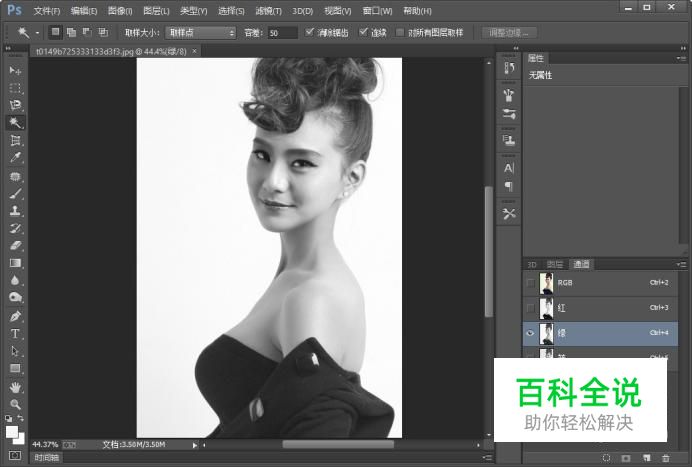Open the Clone Source panel icon
The height and width of the screenshot is (467, 692).
point(508,140)
